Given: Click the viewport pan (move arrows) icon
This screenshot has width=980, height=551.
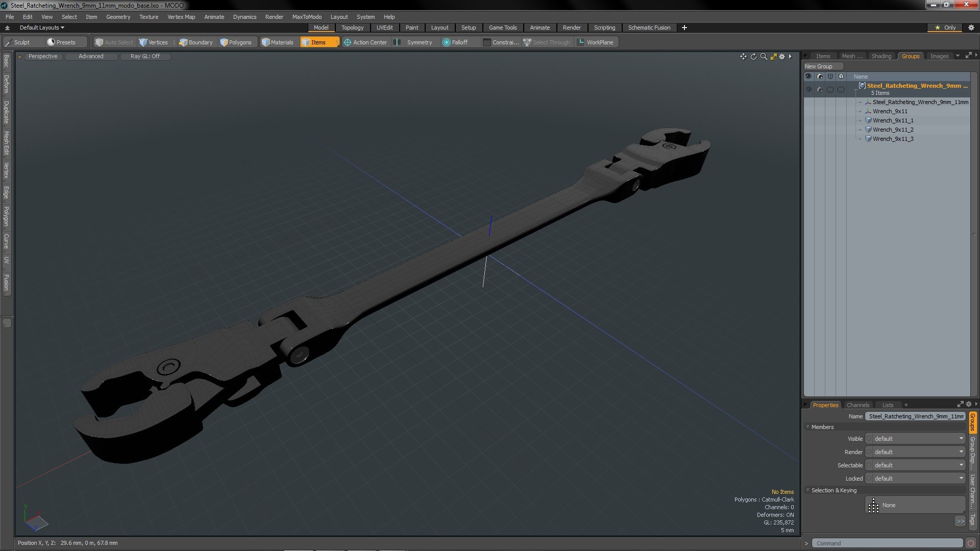Looking at the screenshot, I should [x=743, y=57].
